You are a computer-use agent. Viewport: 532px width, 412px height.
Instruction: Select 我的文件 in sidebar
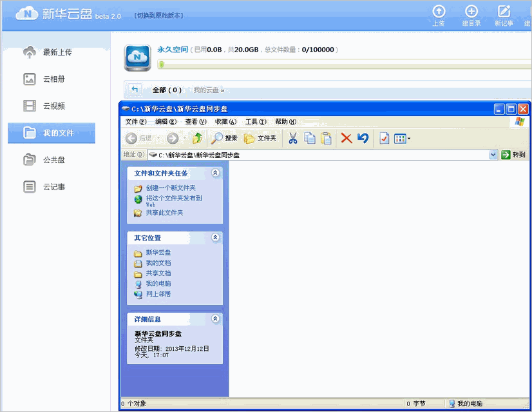(x=52, y=133)
